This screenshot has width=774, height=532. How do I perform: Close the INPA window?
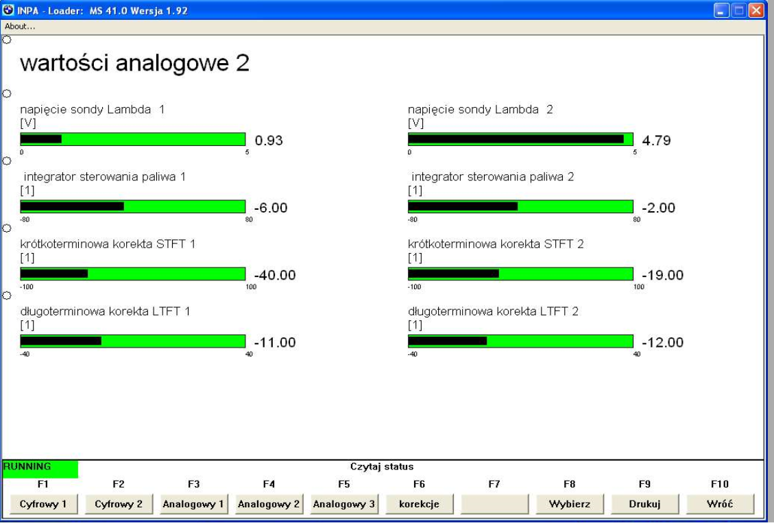(x=756, y=10)
